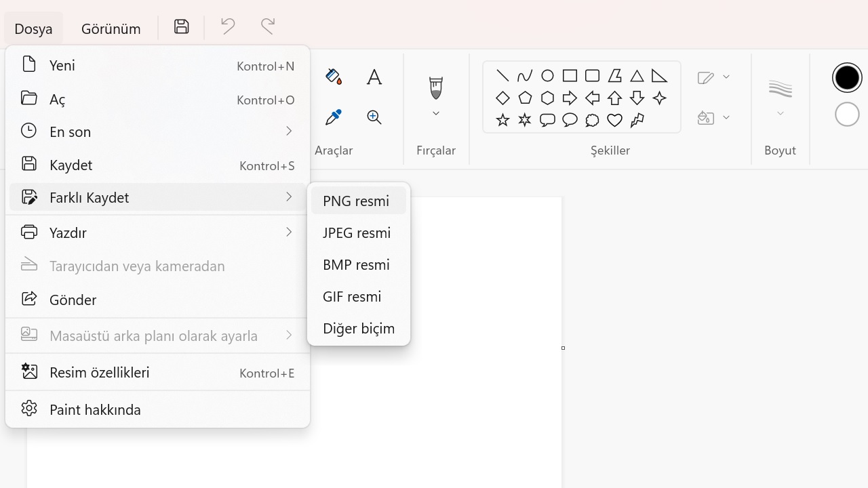Click the Brushes tool icon
This screenshot has width=868, height=488.
(x=435, y=87)
